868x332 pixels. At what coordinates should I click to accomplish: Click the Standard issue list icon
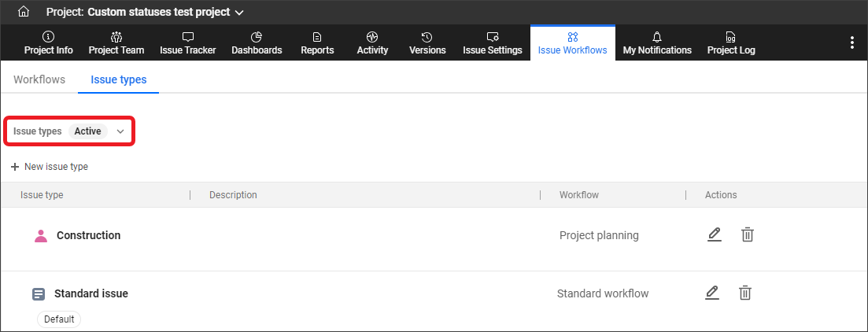[x=39, y=293]
